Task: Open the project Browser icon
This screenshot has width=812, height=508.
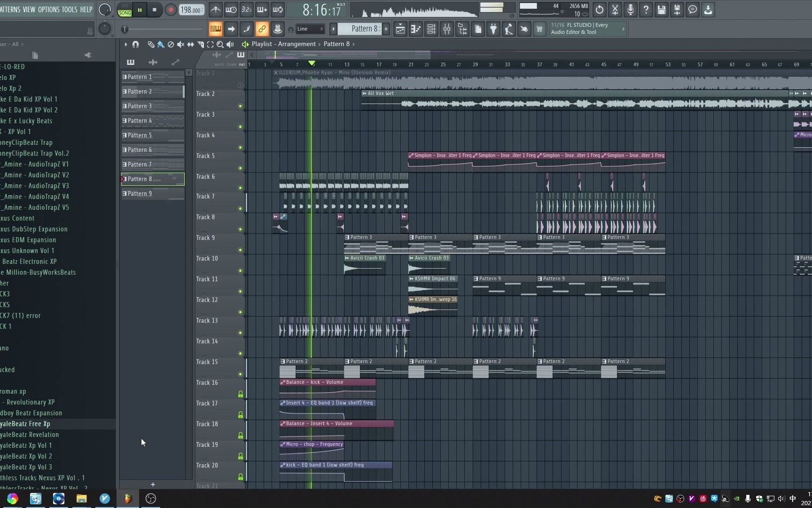Action: tap(462, 29)
